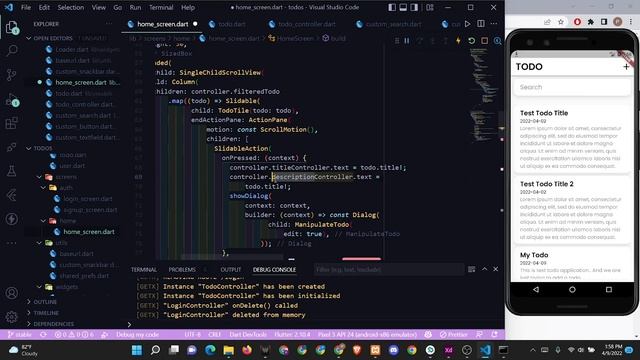
Task: Maximize the panel with the chevron-up icon
Action: (x=484, y=269)
